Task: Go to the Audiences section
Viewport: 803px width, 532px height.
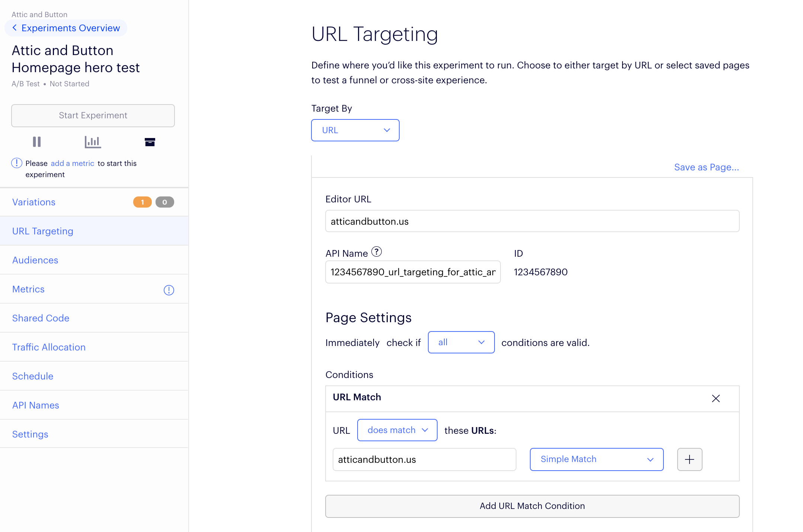Action: [35, 260]
